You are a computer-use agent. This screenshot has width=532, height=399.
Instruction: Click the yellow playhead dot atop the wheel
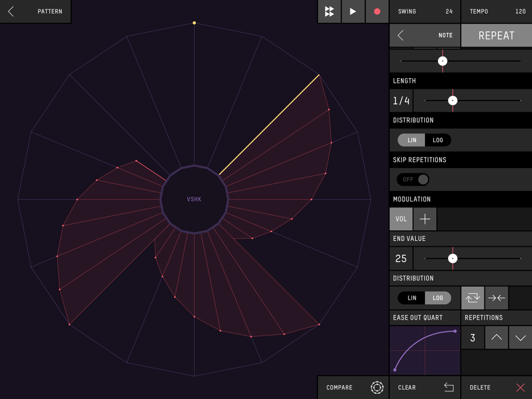tap(194, 23)
